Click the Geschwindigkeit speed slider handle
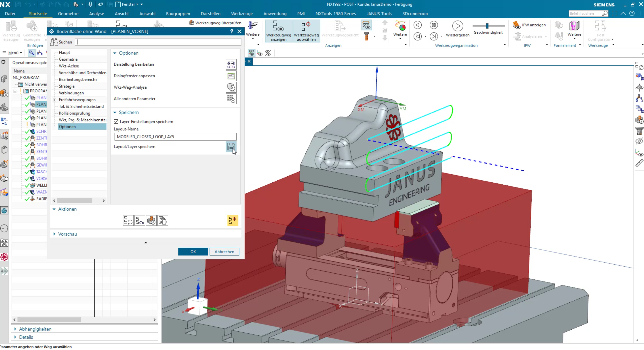This screenshot has width=644, height=350. [487, 26]
